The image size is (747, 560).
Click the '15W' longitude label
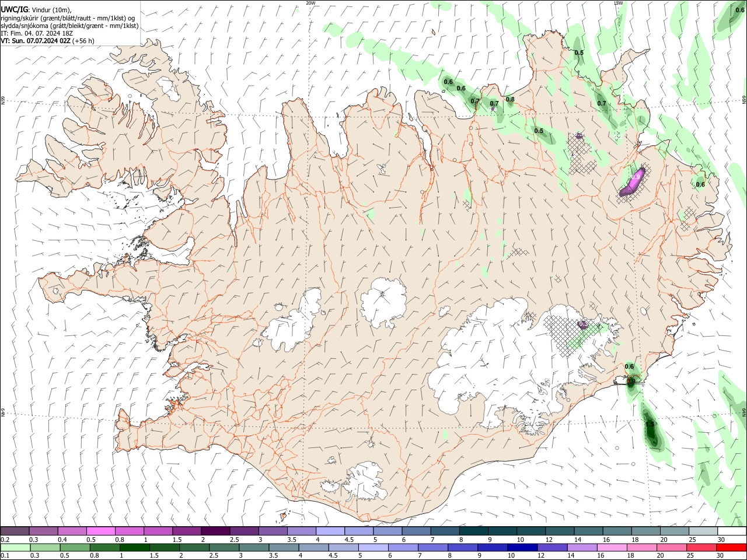(618, 3)
